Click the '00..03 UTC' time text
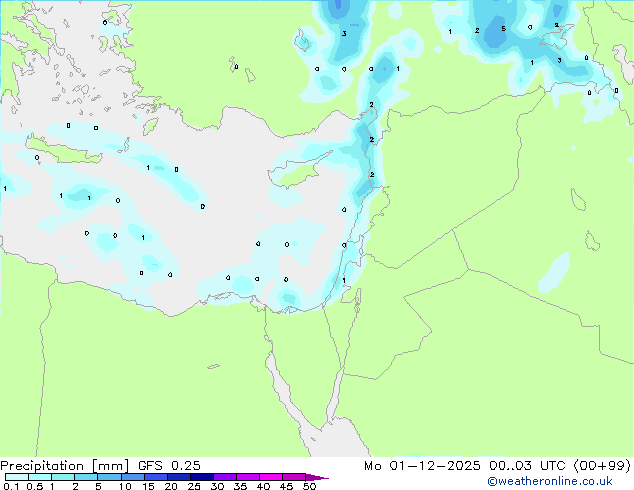The image size is (634, 490). point(527,466)
